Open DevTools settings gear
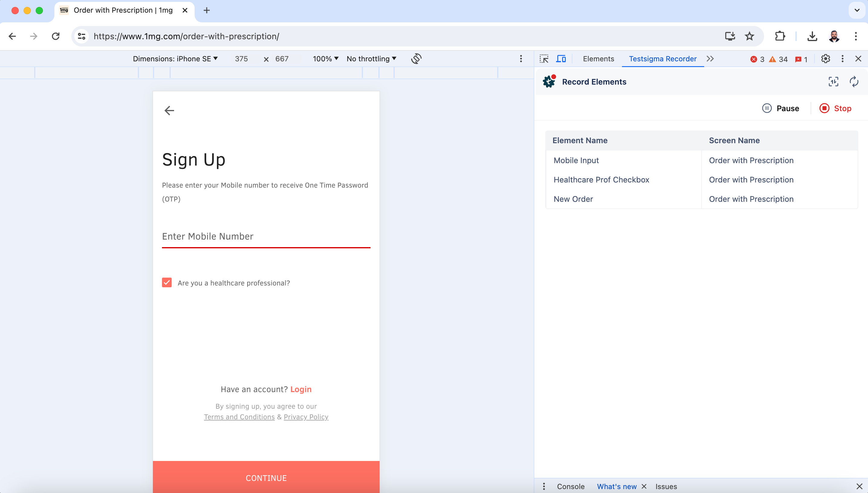Image resolution: width=868 pixels, height=493 pixels. [825, 59]
